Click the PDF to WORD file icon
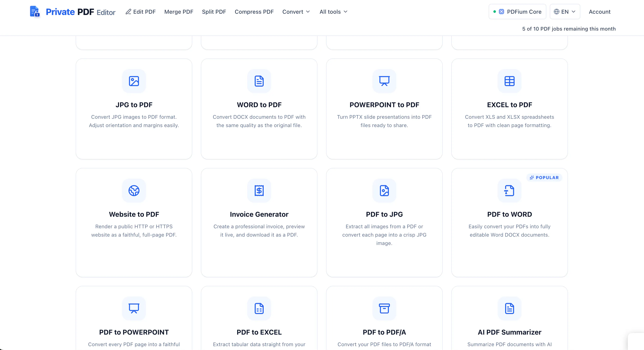Screen dimensions: 644x350 click(510, 191)
